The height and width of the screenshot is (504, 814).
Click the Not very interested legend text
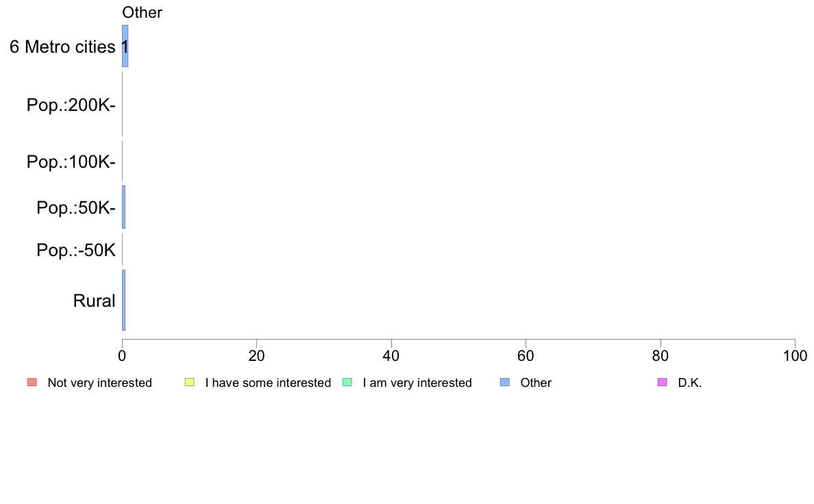click(99, 383)
